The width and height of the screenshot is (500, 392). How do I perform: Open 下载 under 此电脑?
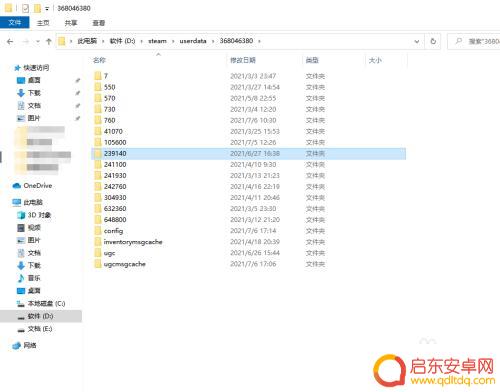click(x=34, y=265)
